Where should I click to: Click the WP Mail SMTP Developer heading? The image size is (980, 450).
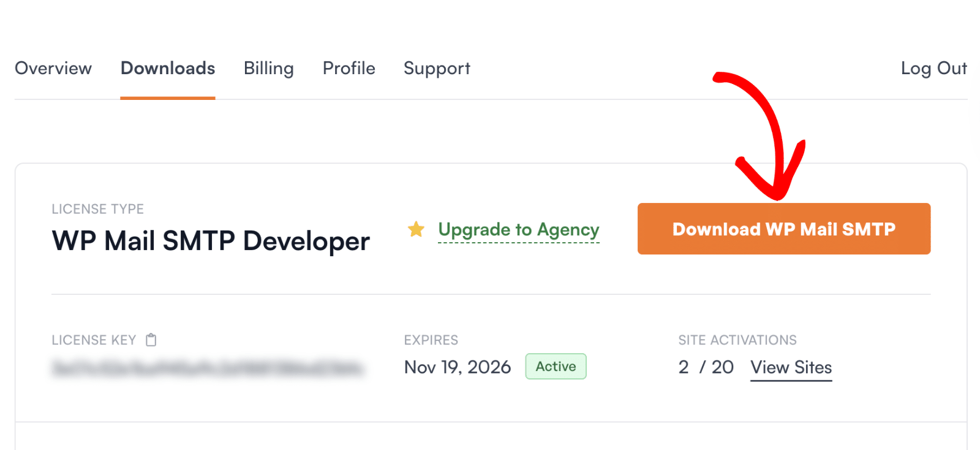(x=211, y=241)
